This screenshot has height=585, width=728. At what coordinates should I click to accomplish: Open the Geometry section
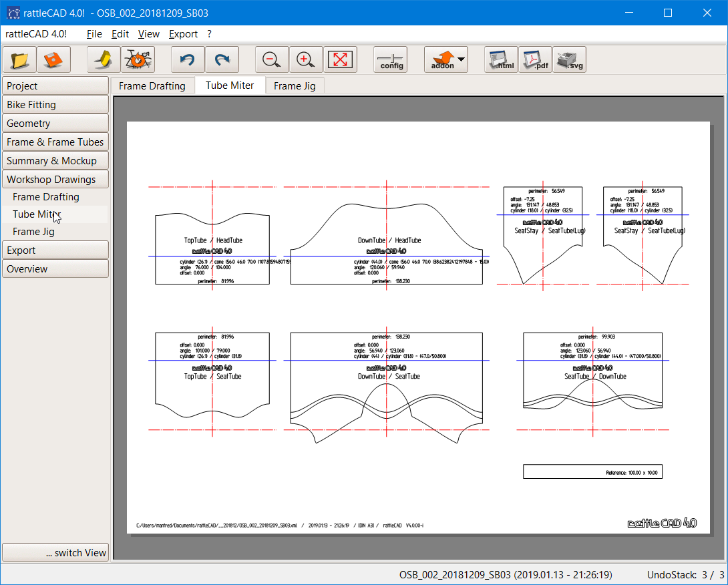click(55, 123)
